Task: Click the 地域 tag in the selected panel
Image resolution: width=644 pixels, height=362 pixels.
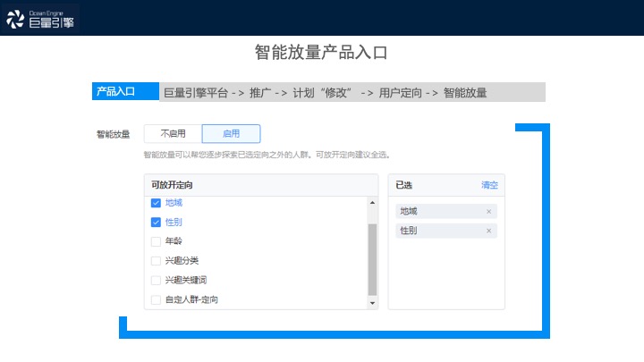Action: [446, 211]
